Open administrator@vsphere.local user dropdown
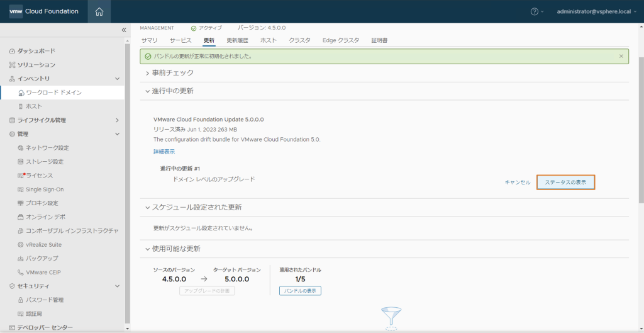Screen dimensions: 644x333 point(596,11)
